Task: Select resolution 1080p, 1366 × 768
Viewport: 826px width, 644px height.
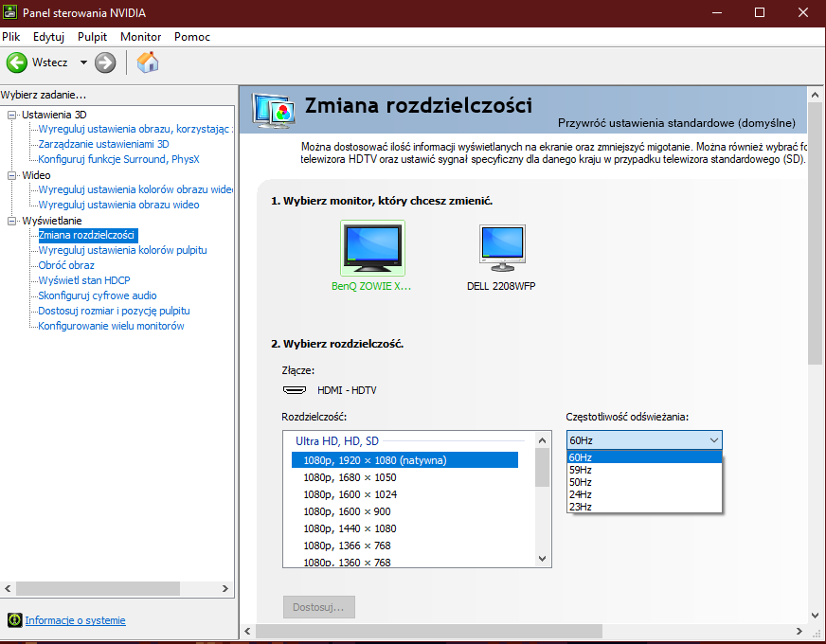Action: (347, 546)
